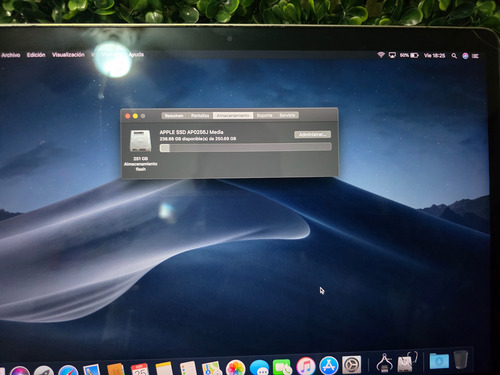
Task: Open the Contacts book in Dock
Action: [116, 369]
